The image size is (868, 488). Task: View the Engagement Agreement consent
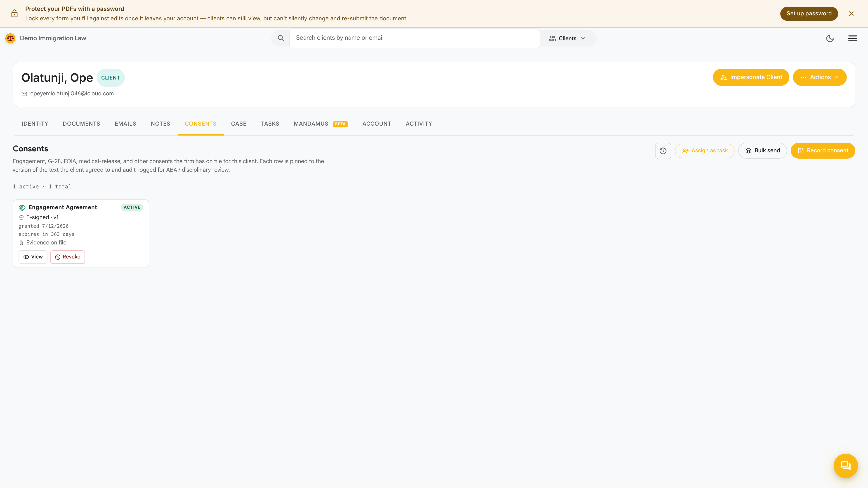(33, 257)
